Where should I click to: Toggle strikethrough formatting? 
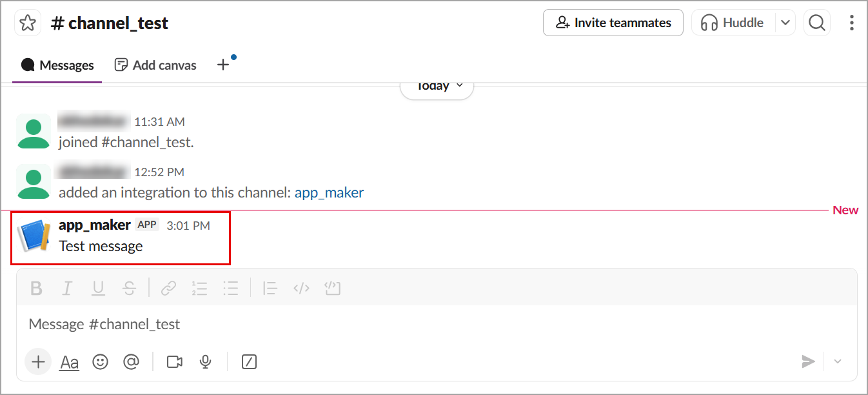point(129,289)
